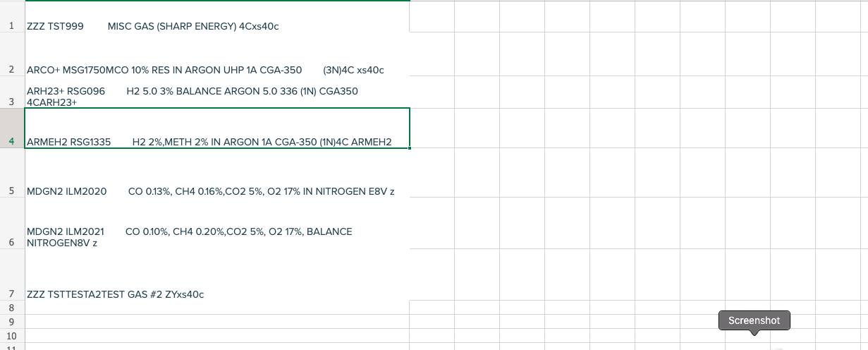Screen dimensions: 868x350
Task: Select cell containing ZZZ TST999 MISC GAS
Action: tap(217, 17)
